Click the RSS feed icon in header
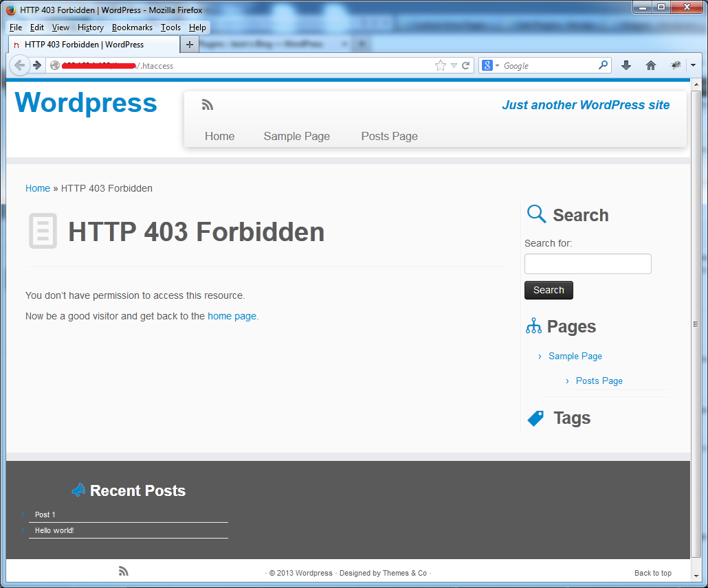Screen dimensions: 708x588 tap(208, 104)
